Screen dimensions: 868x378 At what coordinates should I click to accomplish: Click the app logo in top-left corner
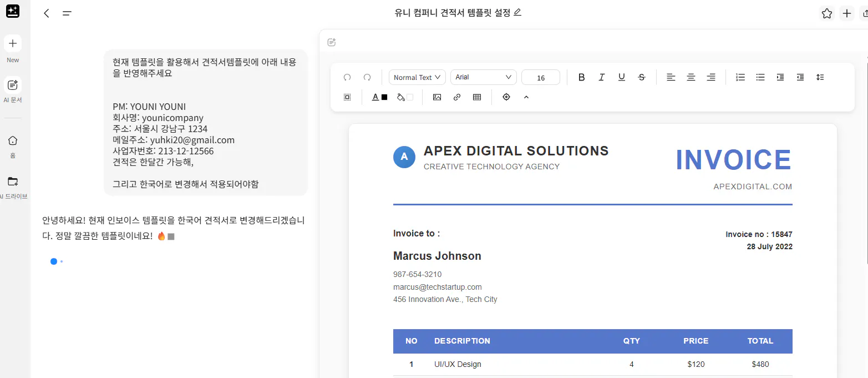pos(13,11)
